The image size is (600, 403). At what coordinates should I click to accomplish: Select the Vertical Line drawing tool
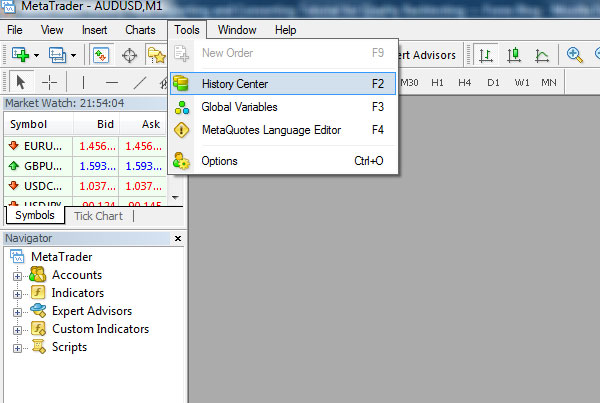tap(83, 82)
